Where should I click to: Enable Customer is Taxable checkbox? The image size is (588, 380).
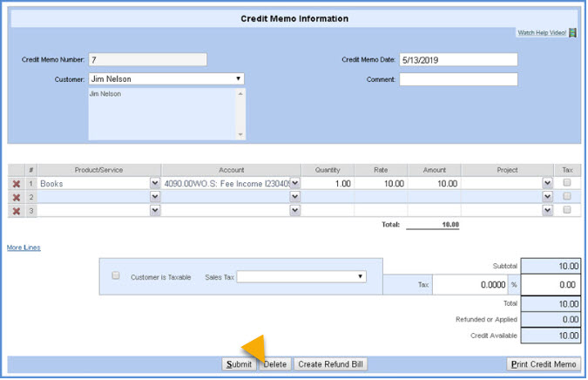click(x=116, y=275)
